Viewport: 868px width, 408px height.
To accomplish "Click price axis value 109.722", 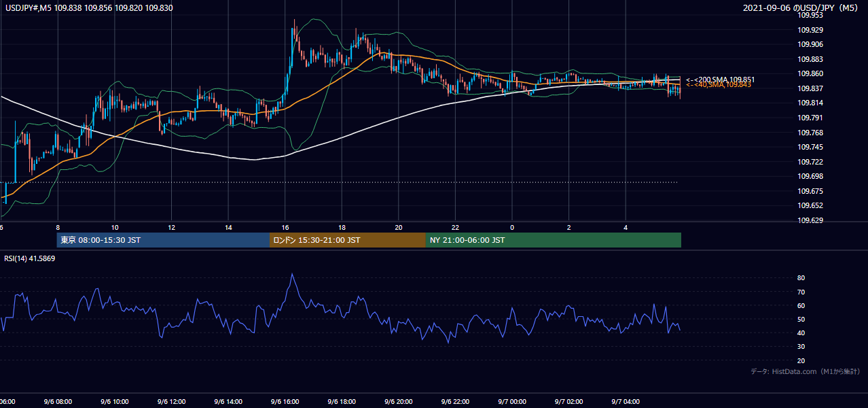I will (810, 162).
